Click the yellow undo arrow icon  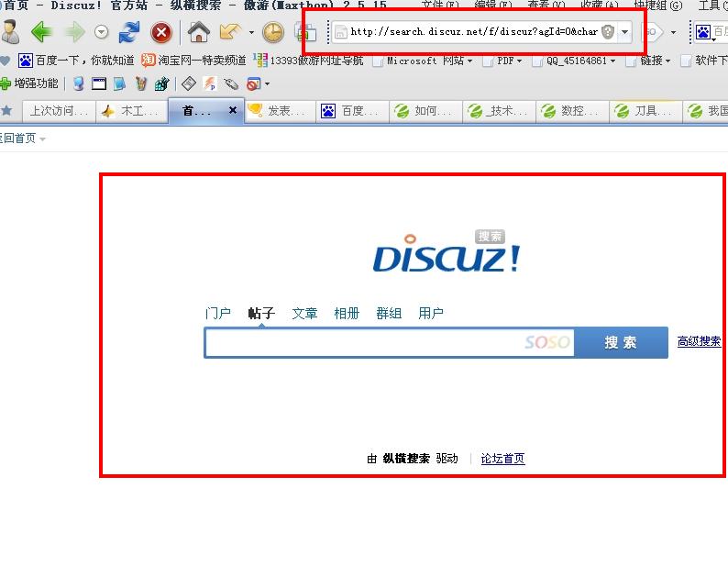pos(230,32)
